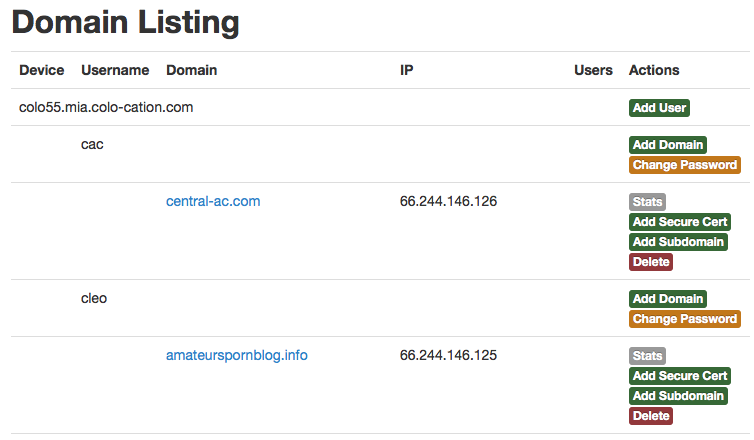Image resolution: width=754 pixels, height=440 pixels.
Task: Click Add User for colo55.mia.colo-cation.com
Action: 659,108
